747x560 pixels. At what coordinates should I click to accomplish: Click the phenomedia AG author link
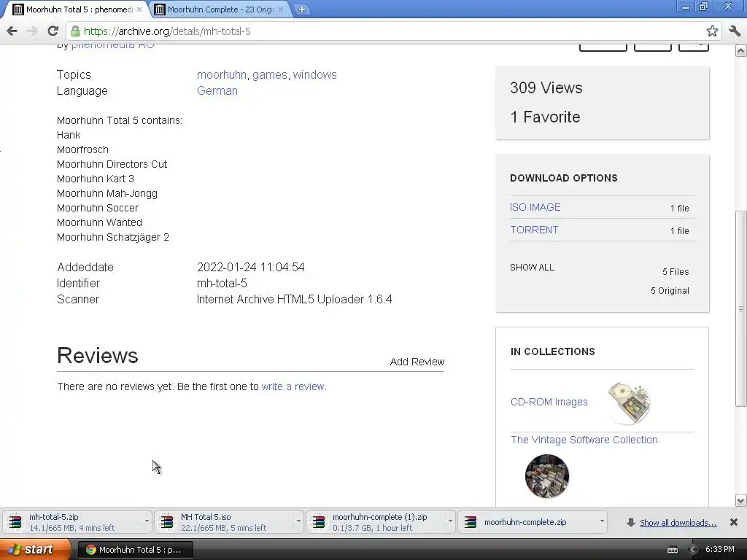pos(113,46)
